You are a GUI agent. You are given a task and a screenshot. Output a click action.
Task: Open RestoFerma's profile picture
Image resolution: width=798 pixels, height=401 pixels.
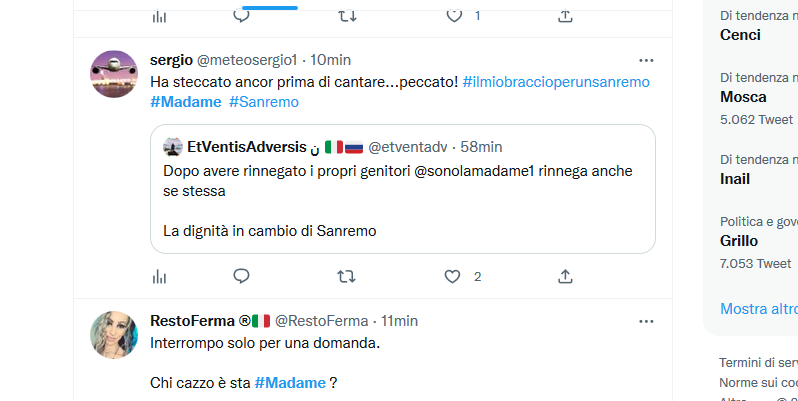click(114, 335)
